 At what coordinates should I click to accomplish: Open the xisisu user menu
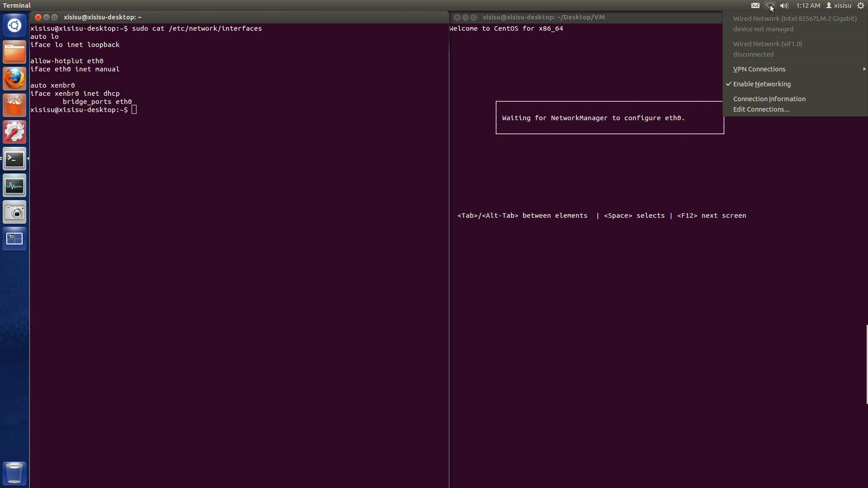click(x=839, y=5)
